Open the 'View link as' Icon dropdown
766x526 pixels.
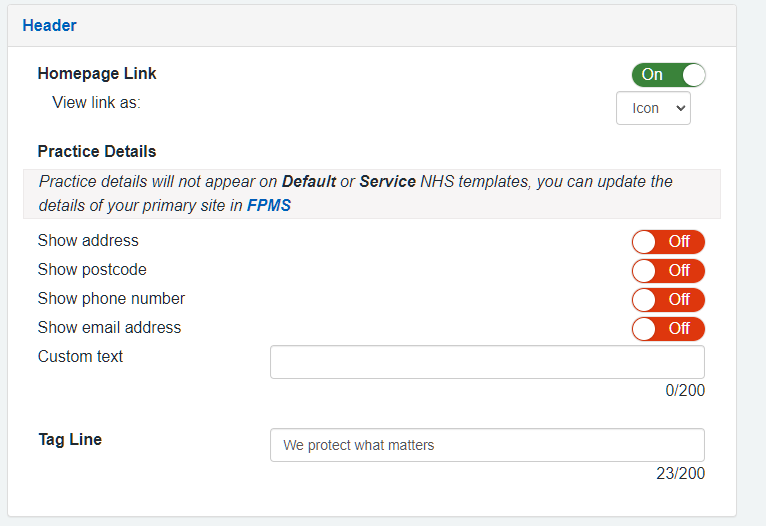coord(653,108)
